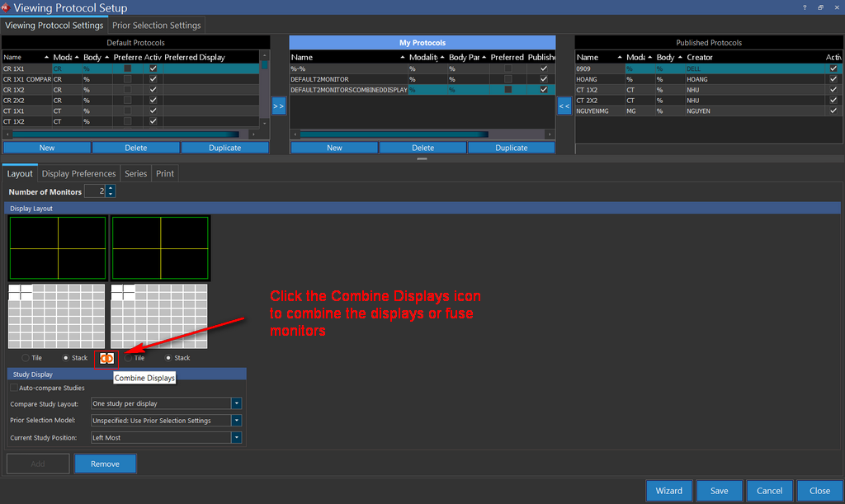Switch to the Prior Selection Settings tab

tap(157, 25)
